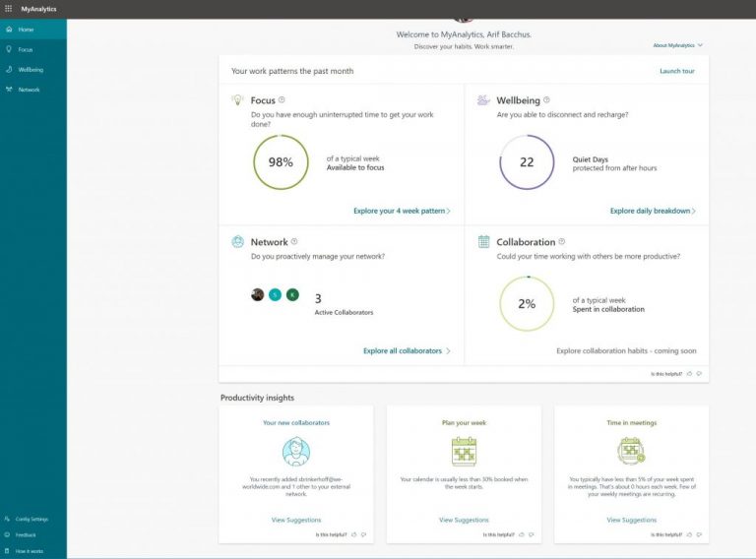The image size is (756, 559).
Task: Click the Network card people icon
Action: [x=237, y=241]
